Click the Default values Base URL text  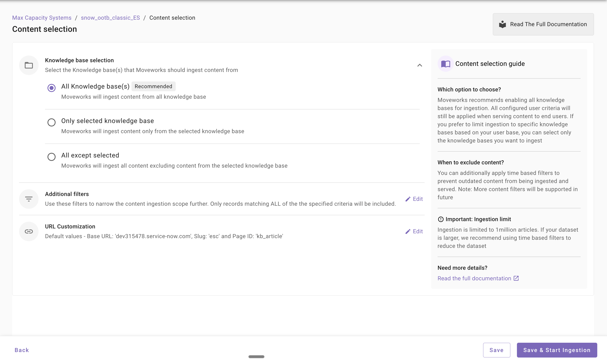tap(164, 236)
